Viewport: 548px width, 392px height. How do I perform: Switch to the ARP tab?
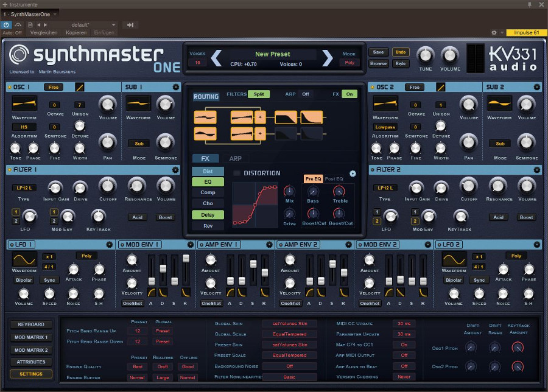(235, 159)
